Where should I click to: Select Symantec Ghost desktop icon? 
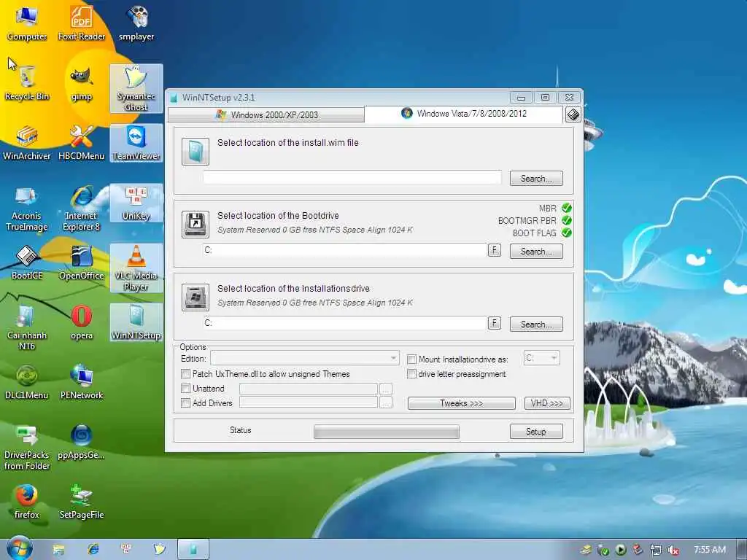136,88
